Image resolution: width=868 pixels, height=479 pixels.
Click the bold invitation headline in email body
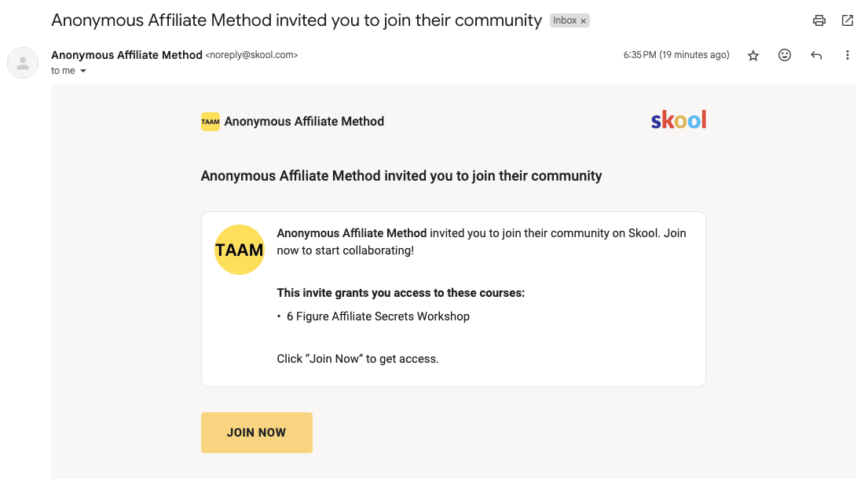[401, 176]
